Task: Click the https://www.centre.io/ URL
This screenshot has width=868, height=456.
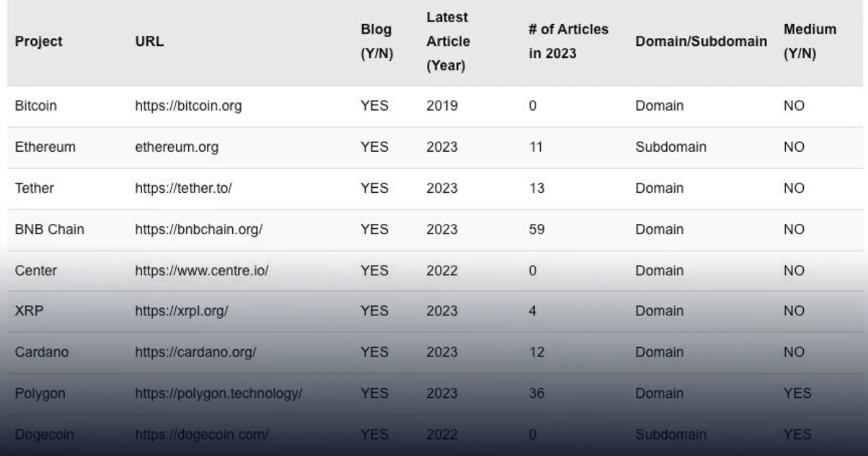Action: click(202, 270)
